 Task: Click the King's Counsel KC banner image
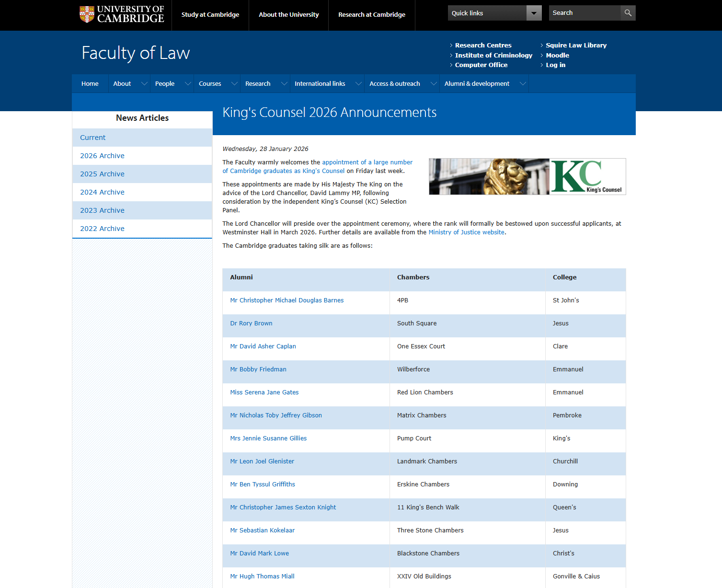[527, 176]
